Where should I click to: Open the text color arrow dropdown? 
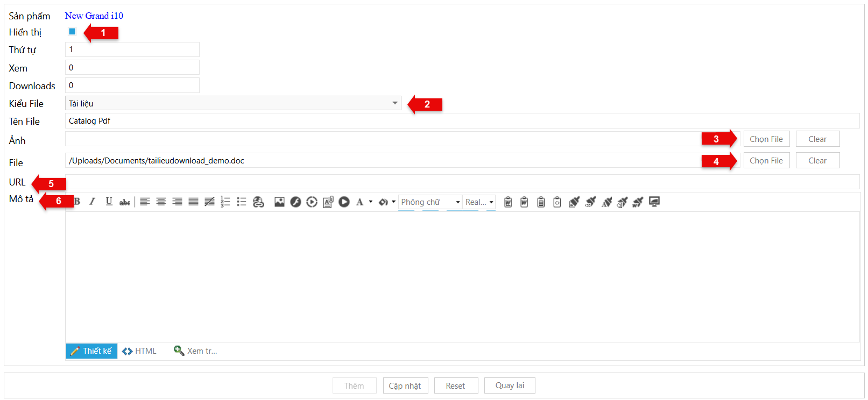371,202
